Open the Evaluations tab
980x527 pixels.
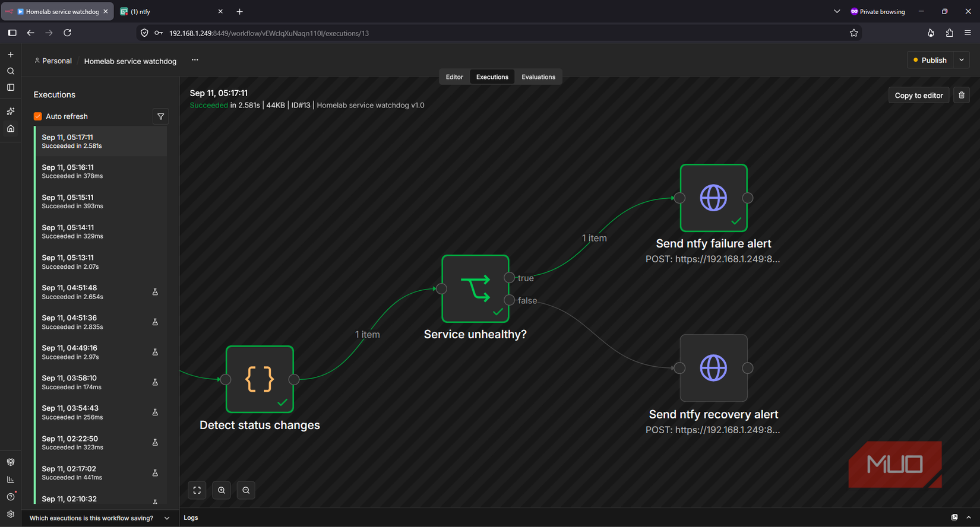point(539,77)
